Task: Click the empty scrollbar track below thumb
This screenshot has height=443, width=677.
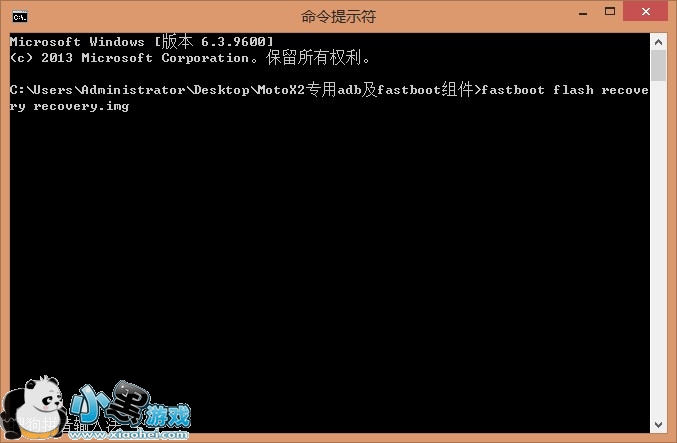Action: [x=658, y=248]
